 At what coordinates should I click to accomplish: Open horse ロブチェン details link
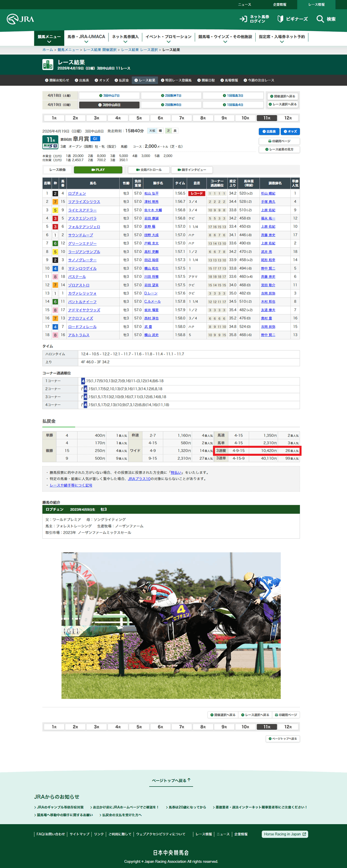(x=77, y=194)
